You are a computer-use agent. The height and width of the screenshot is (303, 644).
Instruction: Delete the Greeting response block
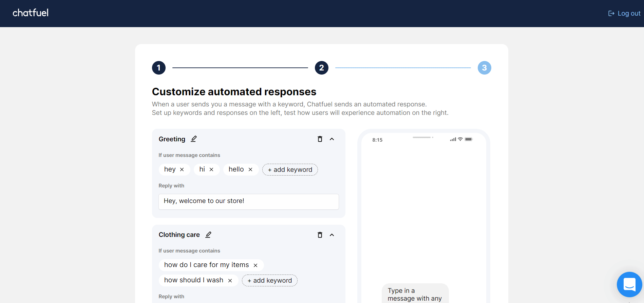320,139
